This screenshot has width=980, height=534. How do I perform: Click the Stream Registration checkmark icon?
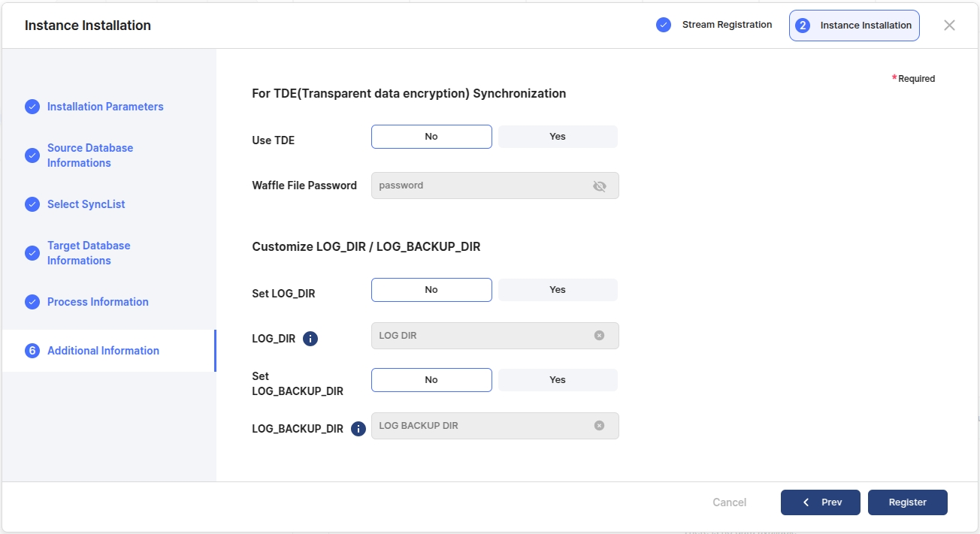(x=663, y=25)
